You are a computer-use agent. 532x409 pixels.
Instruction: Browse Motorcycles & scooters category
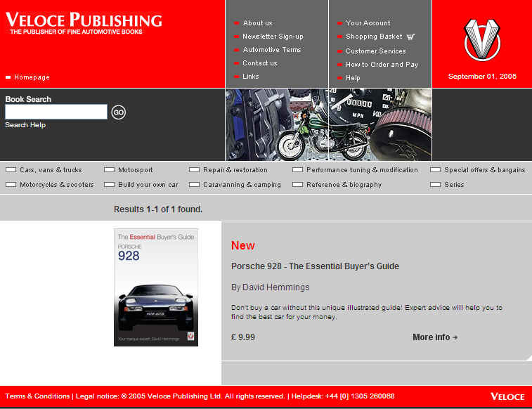pos(57,185)
